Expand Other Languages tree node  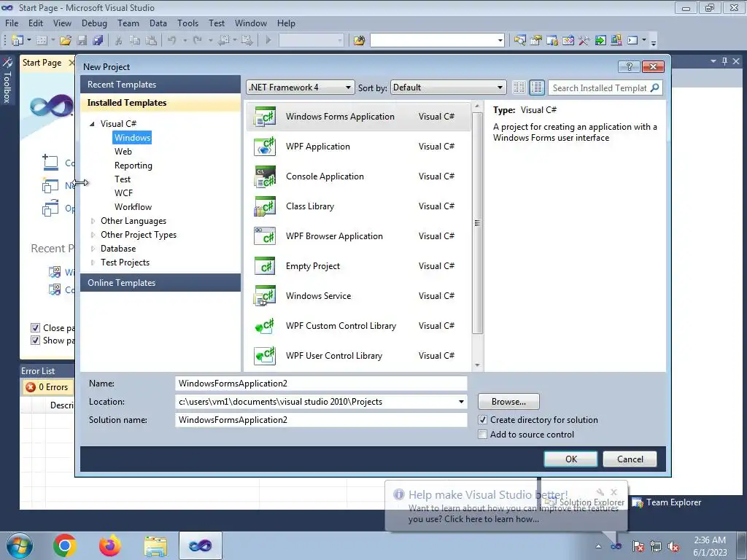[x=93, y=221]
